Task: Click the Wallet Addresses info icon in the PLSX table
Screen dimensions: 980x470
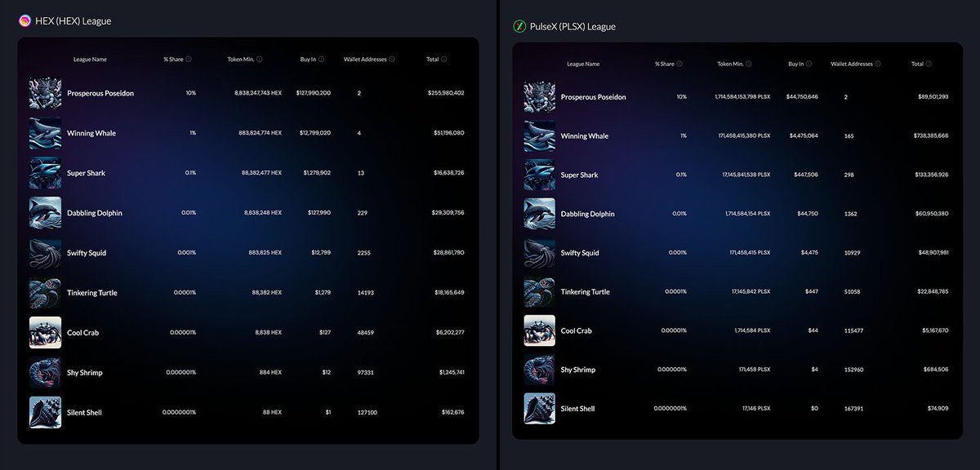Action: coord(880,64)
